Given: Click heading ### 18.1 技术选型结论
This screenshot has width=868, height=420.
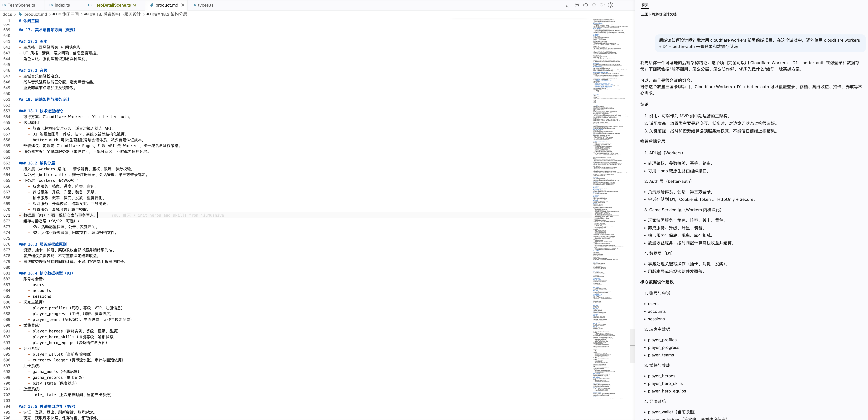Looking at the screenshot, I should pos(41,111).
